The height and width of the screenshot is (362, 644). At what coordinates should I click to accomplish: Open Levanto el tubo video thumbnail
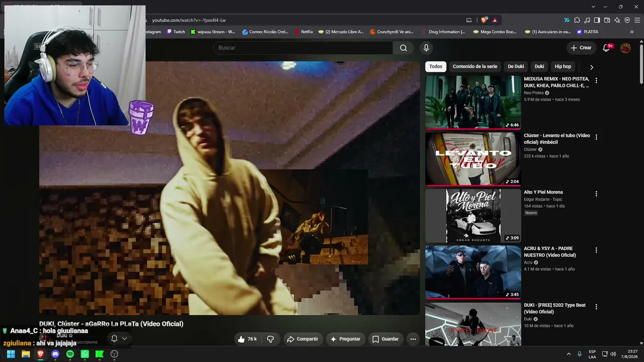(x=473, y=159)
